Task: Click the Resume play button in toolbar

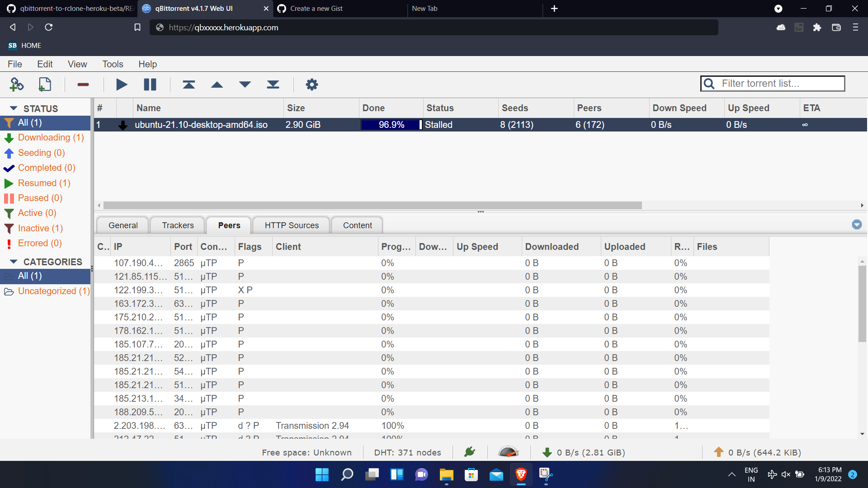Action: [x=122, y=84]
